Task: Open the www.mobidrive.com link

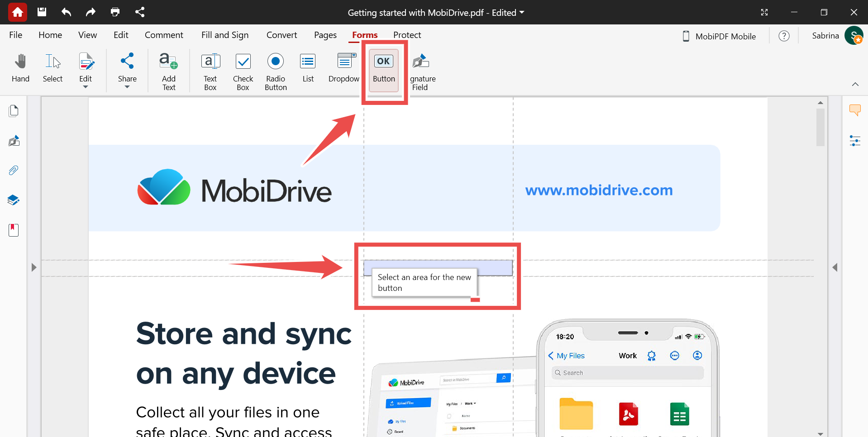Action: 599,190
